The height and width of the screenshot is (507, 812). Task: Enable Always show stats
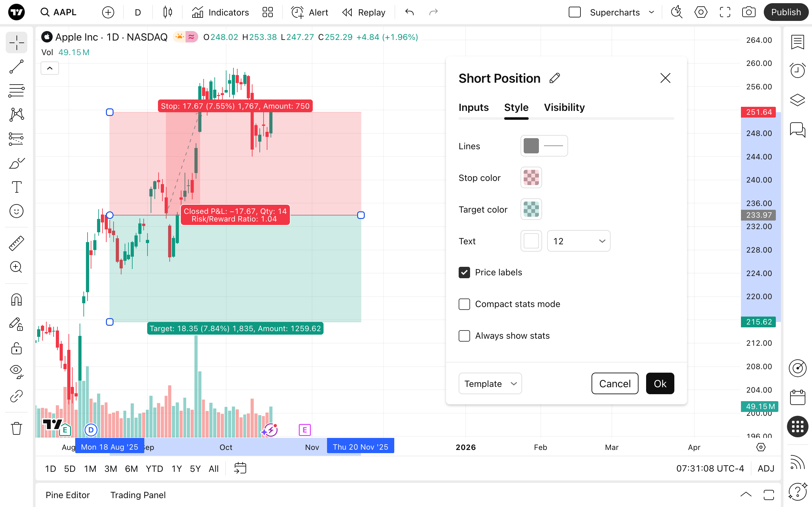pos(464,336)
